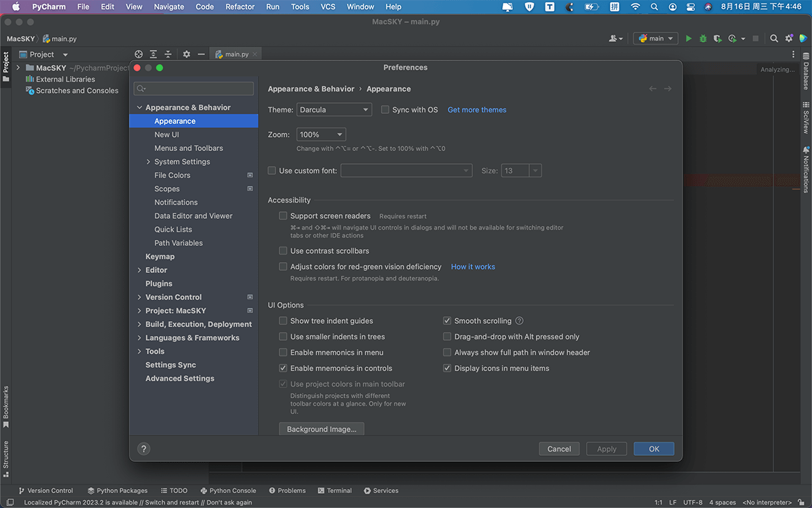The image size is (812, 508).
Task: Open Project panel options gear icon
Action: coord(187,54)
